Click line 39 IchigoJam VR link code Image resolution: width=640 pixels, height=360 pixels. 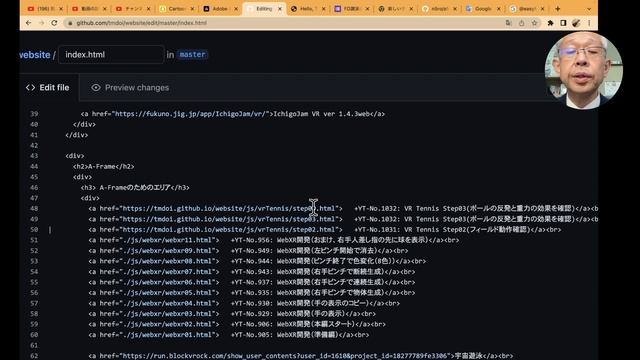pos(233,114)
